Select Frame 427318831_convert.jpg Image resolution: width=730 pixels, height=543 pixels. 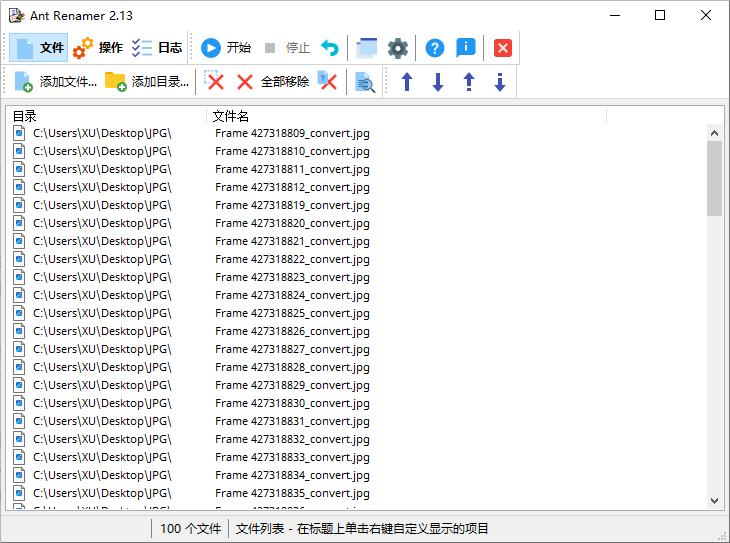(292, 421)
